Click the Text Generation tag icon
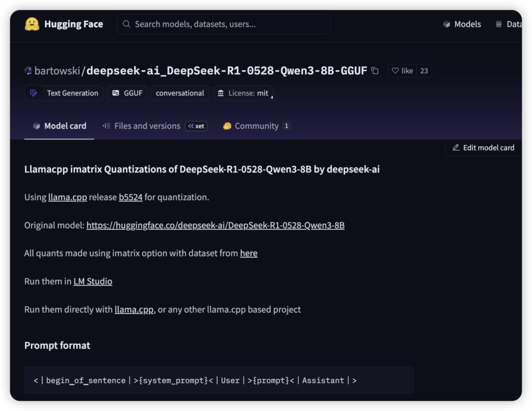This screenshot has width=532, height=411. point(34,93)
